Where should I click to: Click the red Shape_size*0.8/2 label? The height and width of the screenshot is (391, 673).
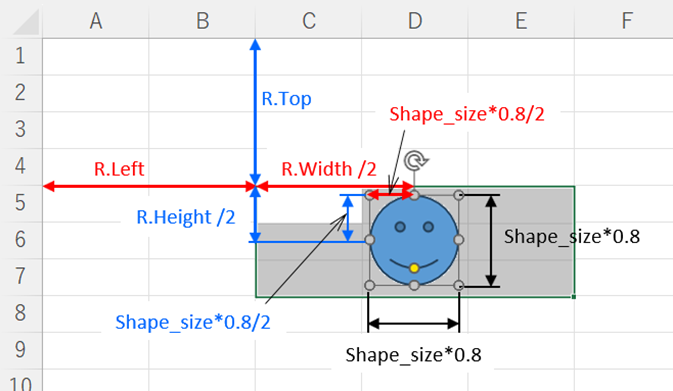point(467,114)
